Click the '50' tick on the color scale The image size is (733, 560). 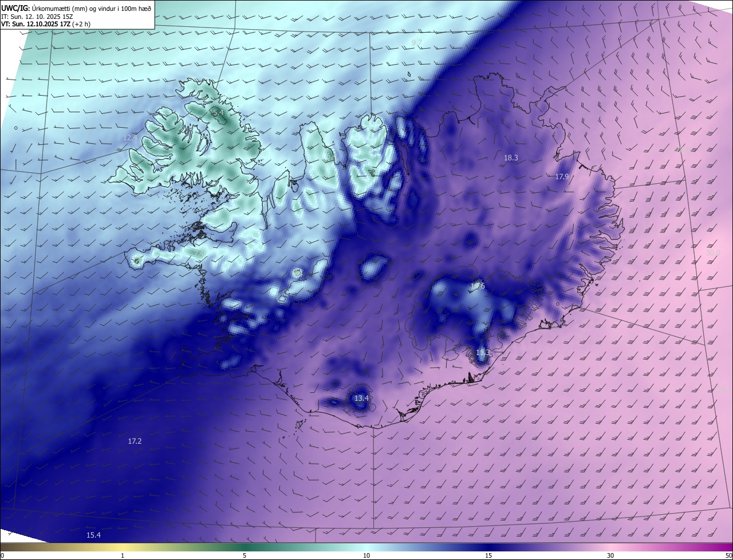point(728,555)
